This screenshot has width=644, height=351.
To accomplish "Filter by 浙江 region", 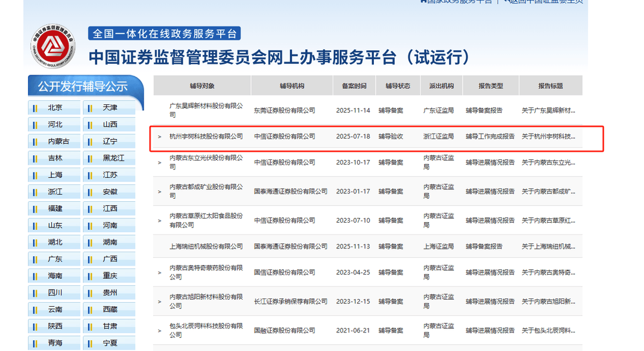I will pos(55,192).
